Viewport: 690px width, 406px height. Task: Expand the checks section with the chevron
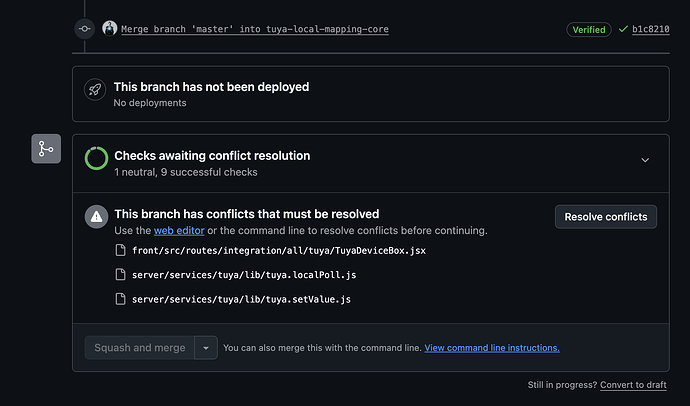click(645, 160)
